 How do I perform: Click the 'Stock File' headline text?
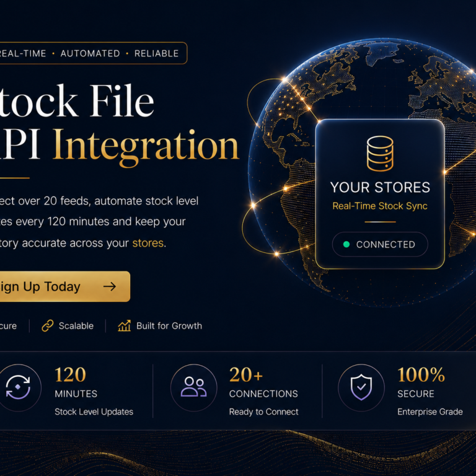coord(76,101)
